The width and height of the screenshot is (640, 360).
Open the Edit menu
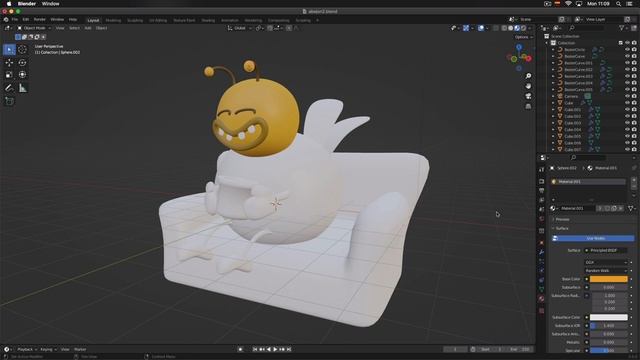[26, 20]
